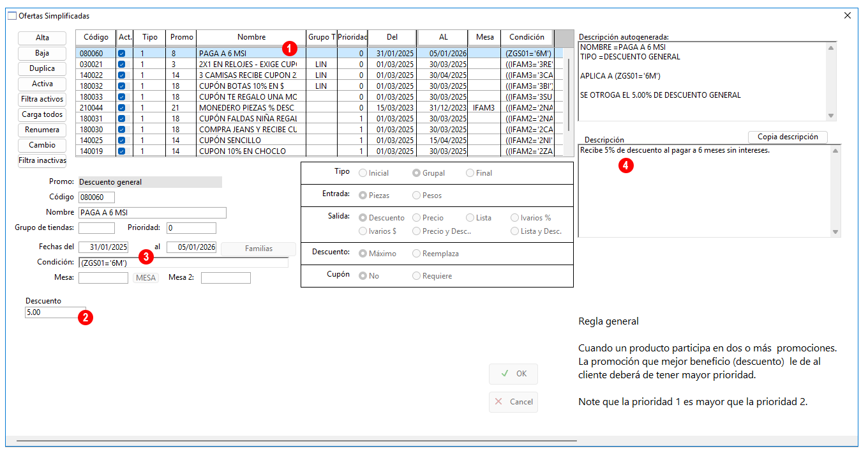Image resolution: width=868 pixels, height=453 pixels.
Task: Toggle the Act. checkbox for code 210044
Action: click(x=122, y=108)
